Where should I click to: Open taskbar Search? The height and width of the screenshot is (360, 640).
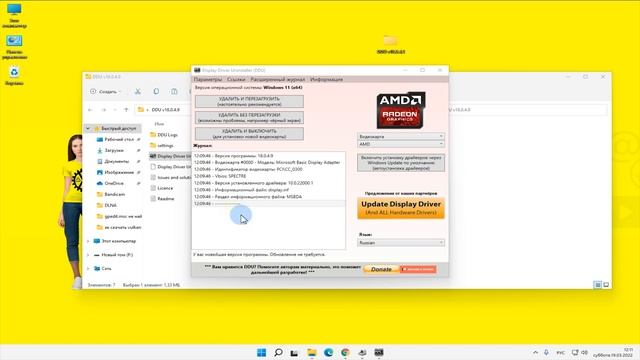[278, 353]
